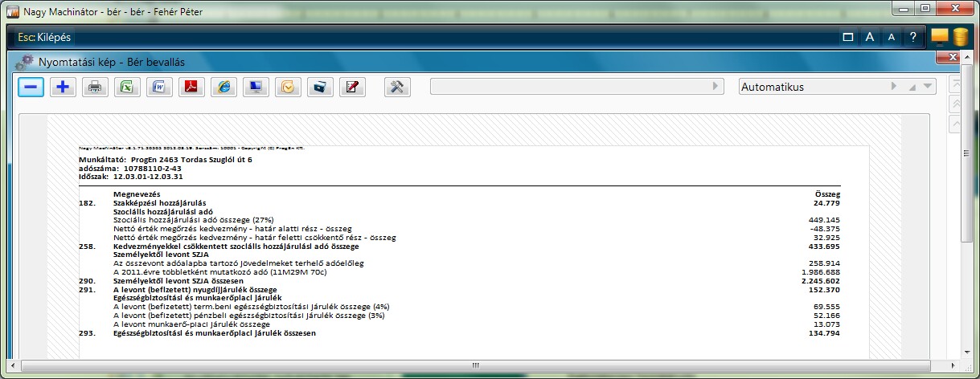The height and width of the screenshot is (379, 980).
Task: Click the preview horizontal scrollbar thumb
Action: pyautogui.click(x=474, y=365)
